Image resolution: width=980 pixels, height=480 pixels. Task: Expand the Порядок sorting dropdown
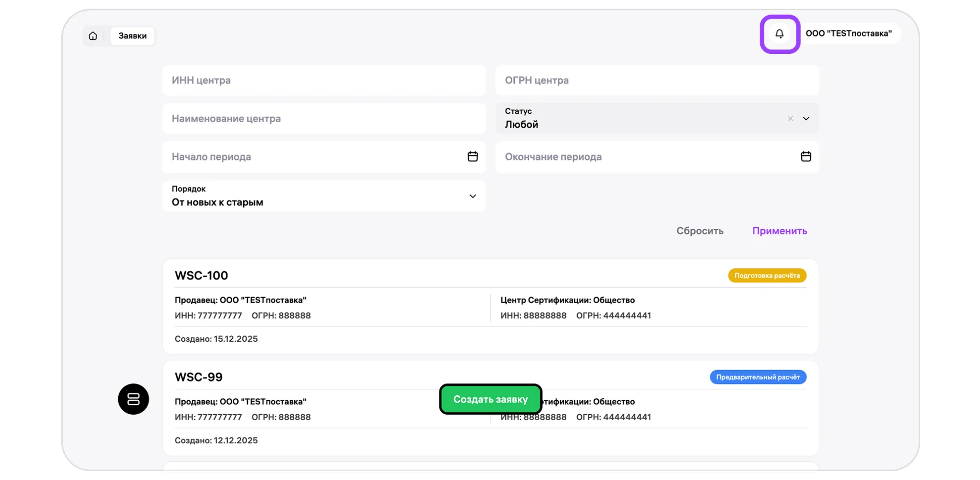(x=472, y=196)
